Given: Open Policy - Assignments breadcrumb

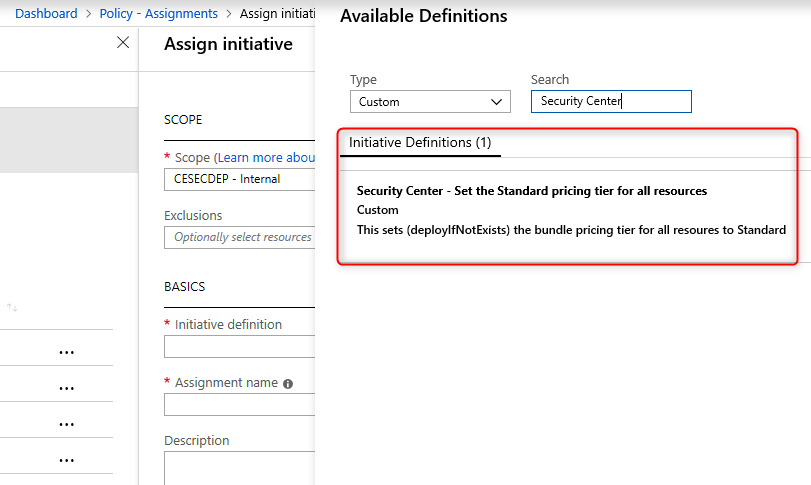Looking at the screenshot, I should [158, 13].
